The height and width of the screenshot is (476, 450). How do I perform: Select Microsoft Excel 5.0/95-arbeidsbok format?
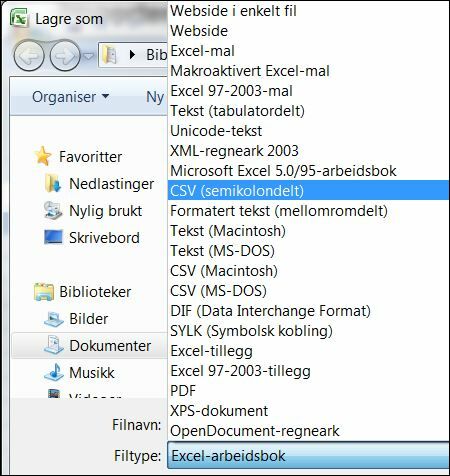pyautogui.click(x=308, y=171)
